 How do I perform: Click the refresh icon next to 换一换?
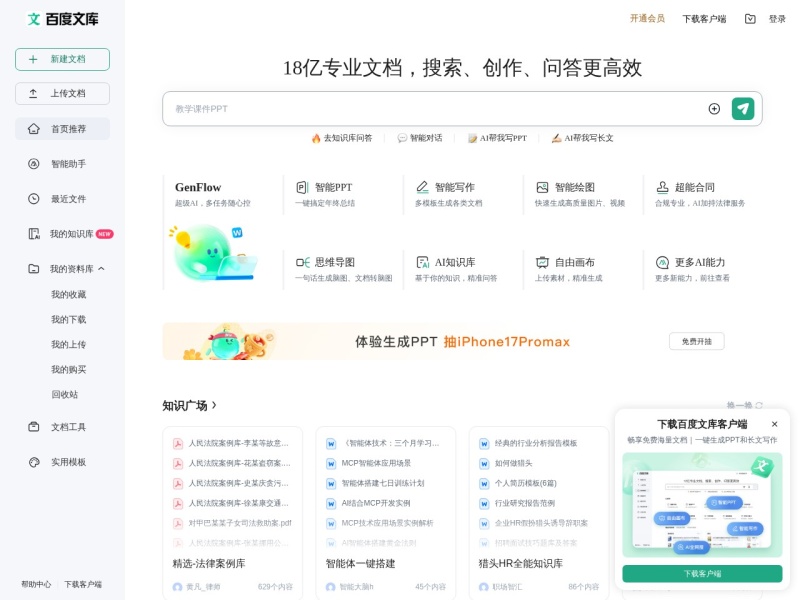(759, 405)
